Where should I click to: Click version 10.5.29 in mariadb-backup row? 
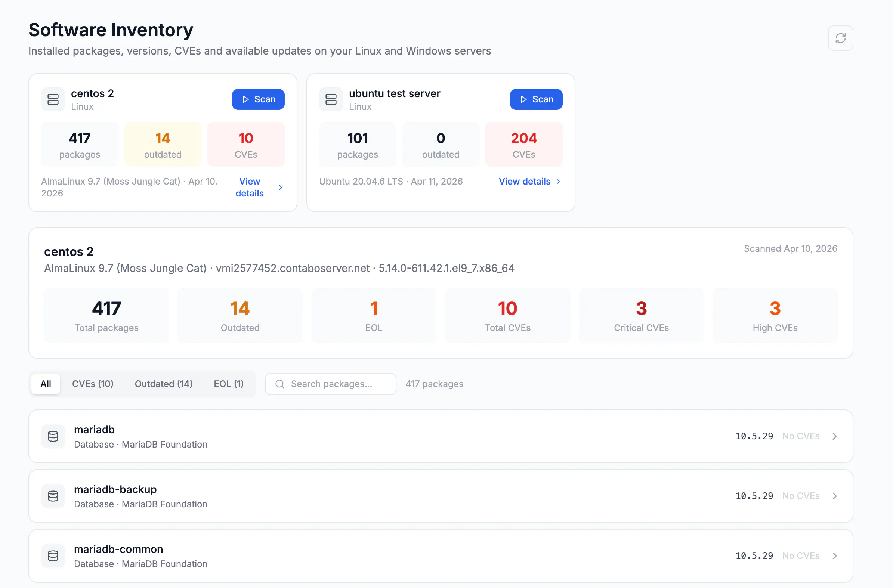pyautogui.click(x=754, y=496)
